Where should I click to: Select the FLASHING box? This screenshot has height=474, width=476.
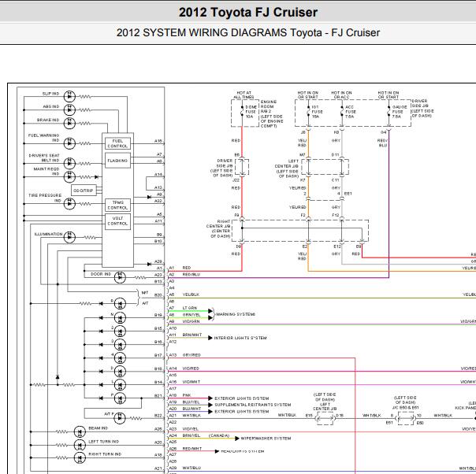point(117,161)
